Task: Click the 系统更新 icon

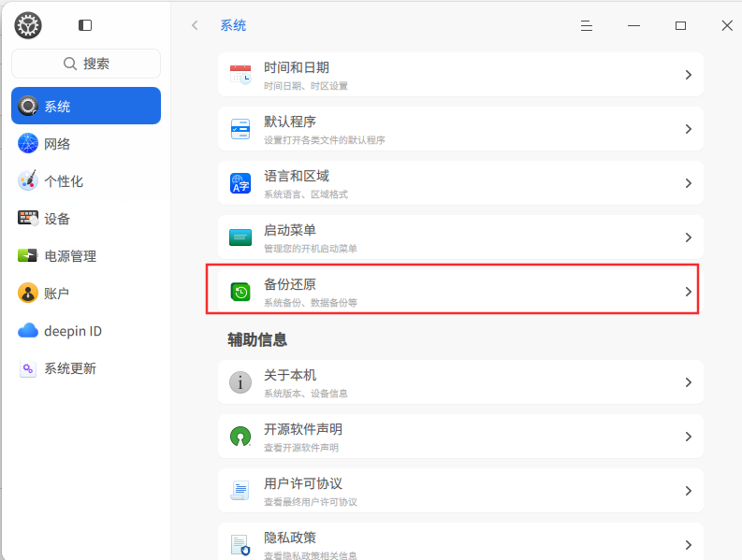Action: 28,368
